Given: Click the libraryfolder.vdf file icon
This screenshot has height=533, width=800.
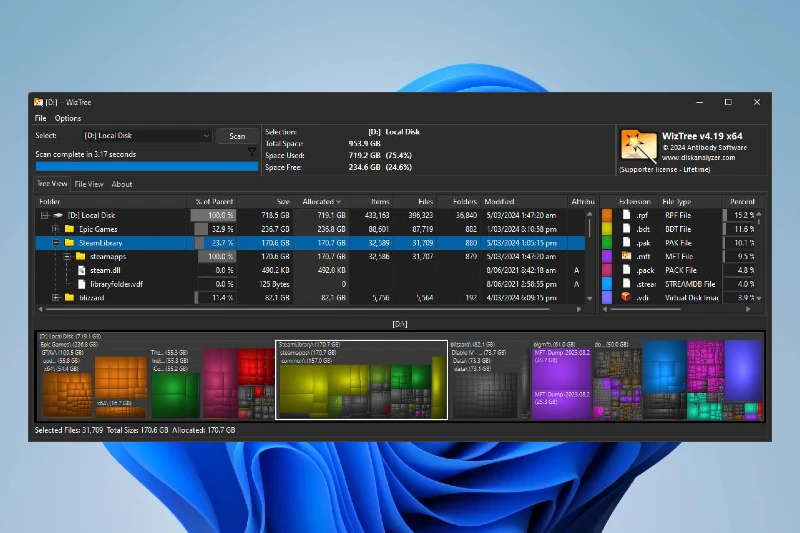Looking at the screenshot, I should (82, 284).
